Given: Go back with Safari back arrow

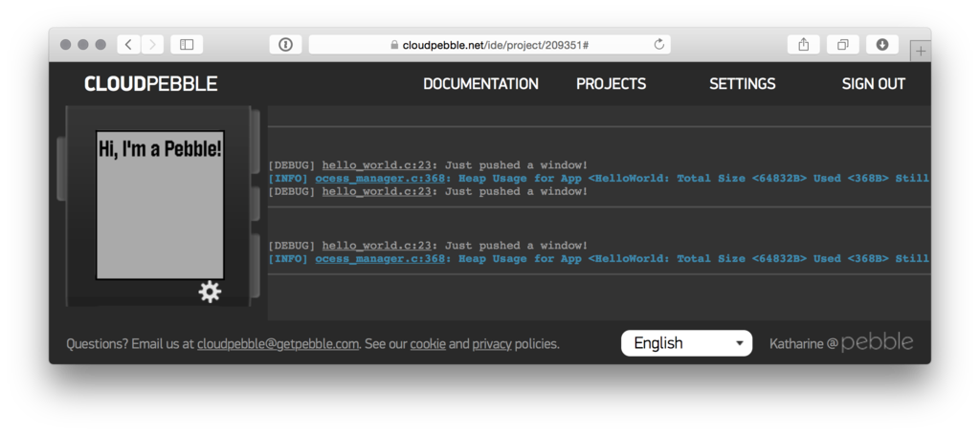Looking at the screenshot, I should [128, 44].
